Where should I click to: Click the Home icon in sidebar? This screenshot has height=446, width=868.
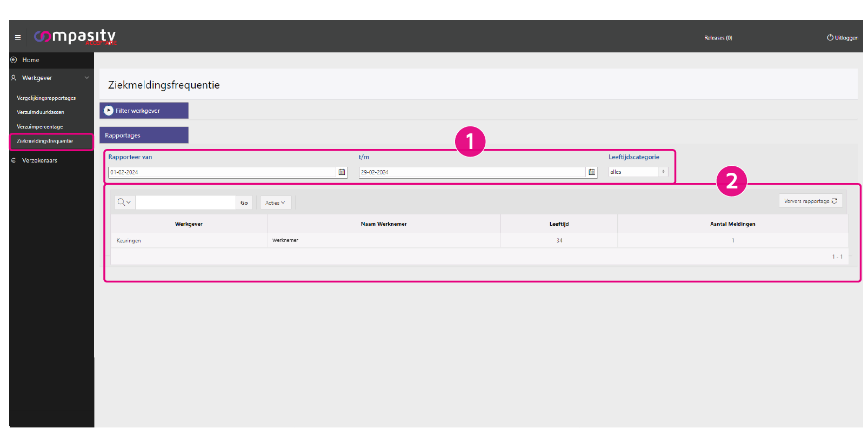point(14,60)
